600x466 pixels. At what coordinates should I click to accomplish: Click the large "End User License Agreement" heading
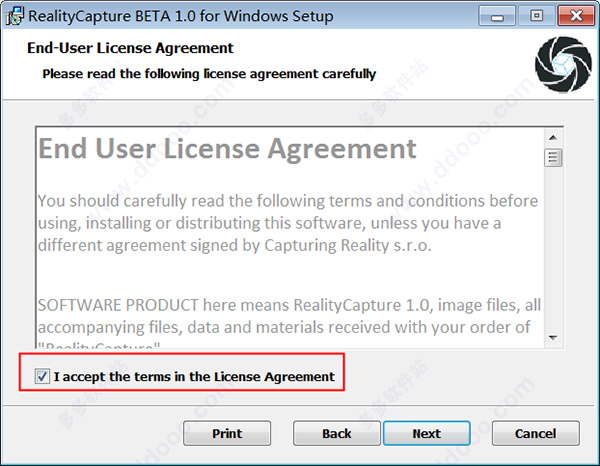tap(227, 149)
